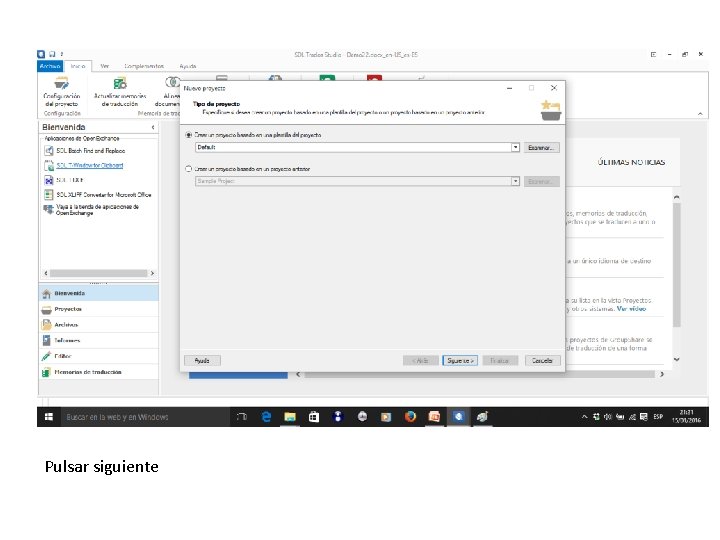Click the news pane vertical scrollbar thumb
This screenshot has width=720, height=540.
[676, 265]
